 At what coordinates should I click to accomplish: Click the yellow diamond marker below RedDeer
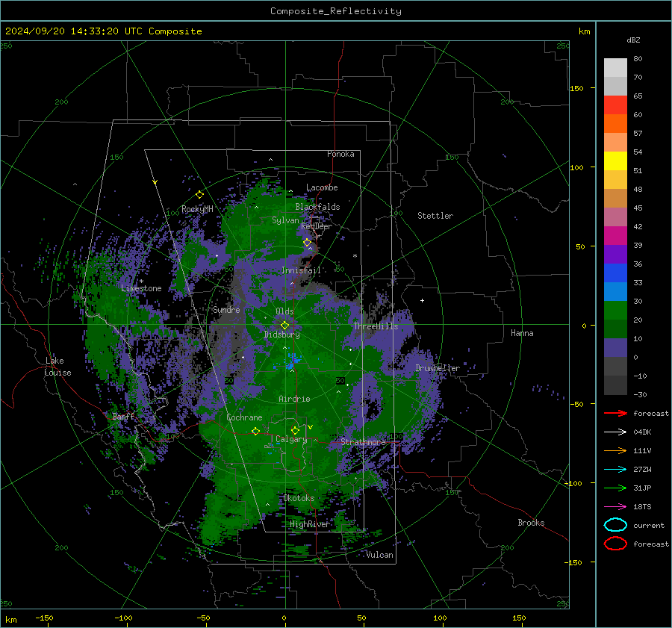tap(308, 243)
